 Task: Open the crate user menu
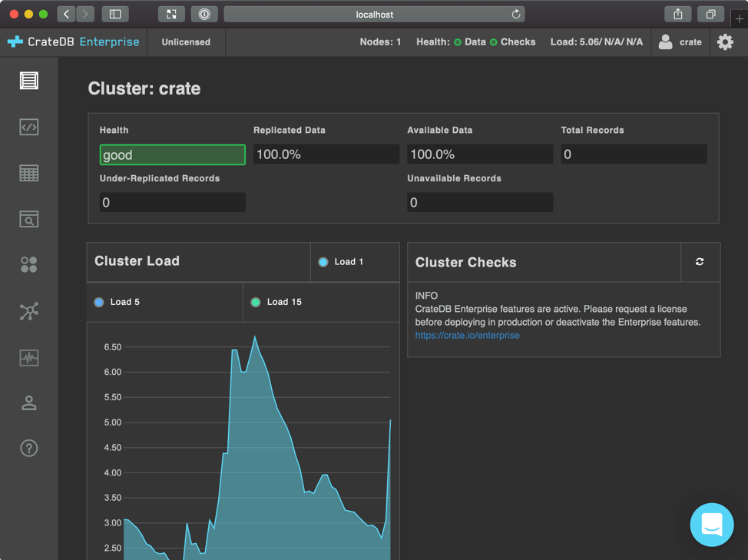click(680, 42)
